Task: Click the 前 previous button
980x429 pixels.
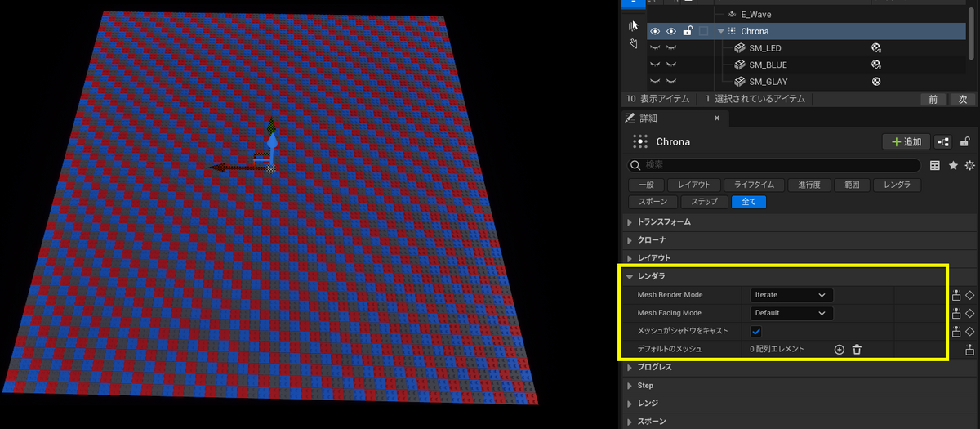Action: pos(933,99)
